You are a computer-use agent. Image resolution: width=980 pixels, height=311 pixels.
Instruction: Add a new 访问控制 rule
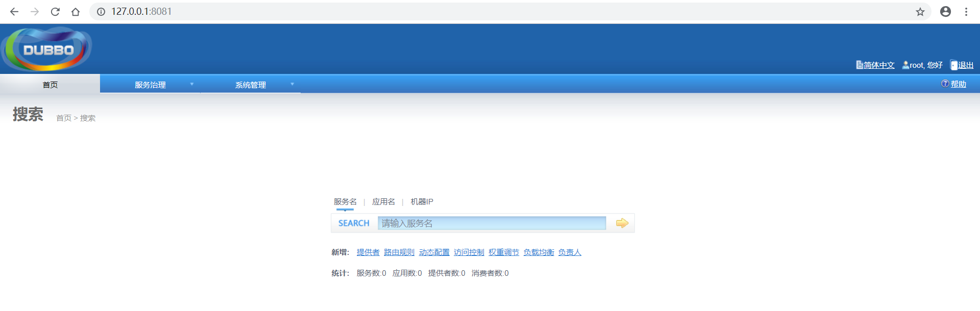469,252
